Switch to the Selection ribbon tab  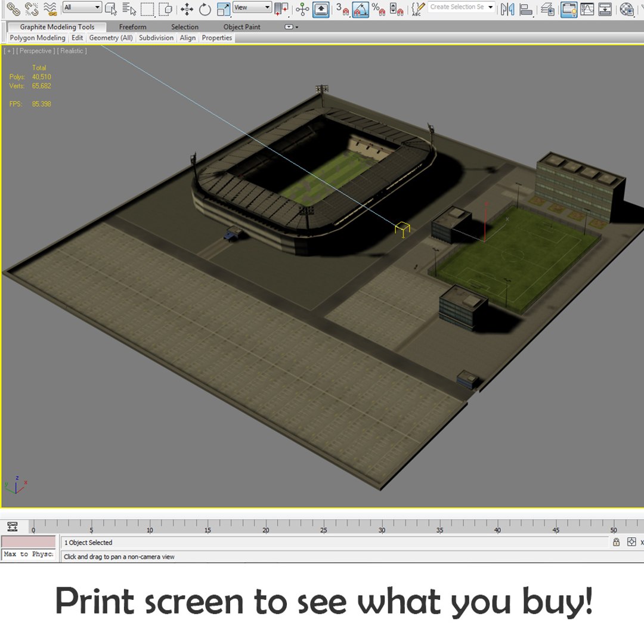coord(185,27)
